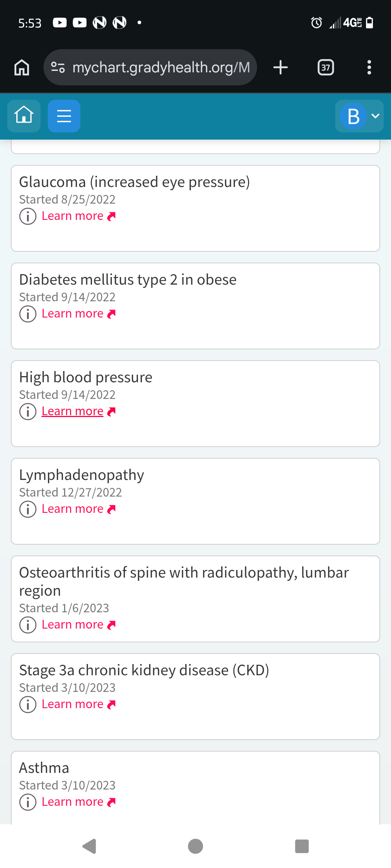
Task: Tap the info icon under Stage 3a CKD
Action: pyautogui.click(x=28, y=705)
